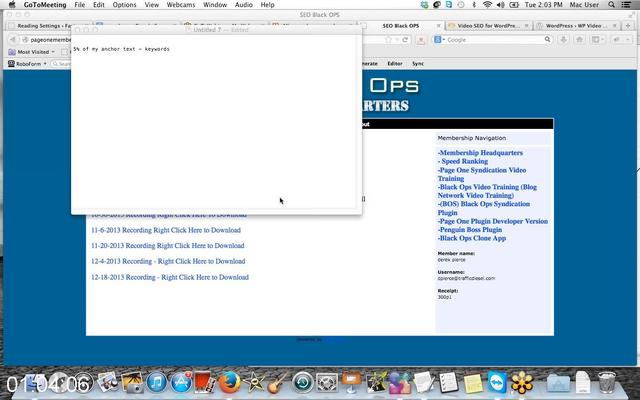Open Most Visited bookmarks dropdown
Screen dimensions: 640x400
tap(31, 52)
